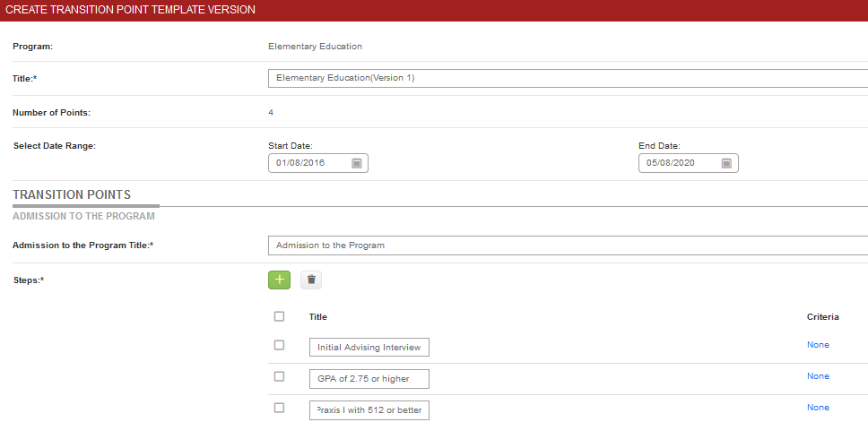Edit the template Title input field
Viewport: 868px width, 422px height.
[568, 78]
